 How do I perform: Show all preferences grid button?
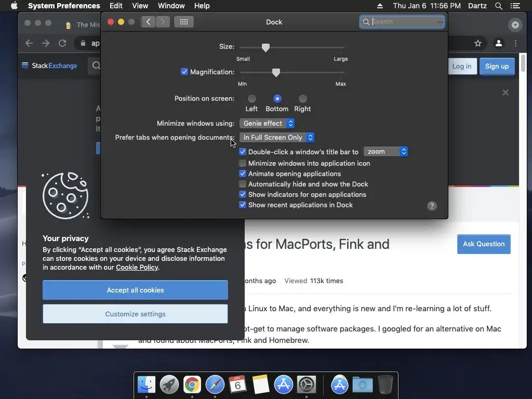point(184,22)
